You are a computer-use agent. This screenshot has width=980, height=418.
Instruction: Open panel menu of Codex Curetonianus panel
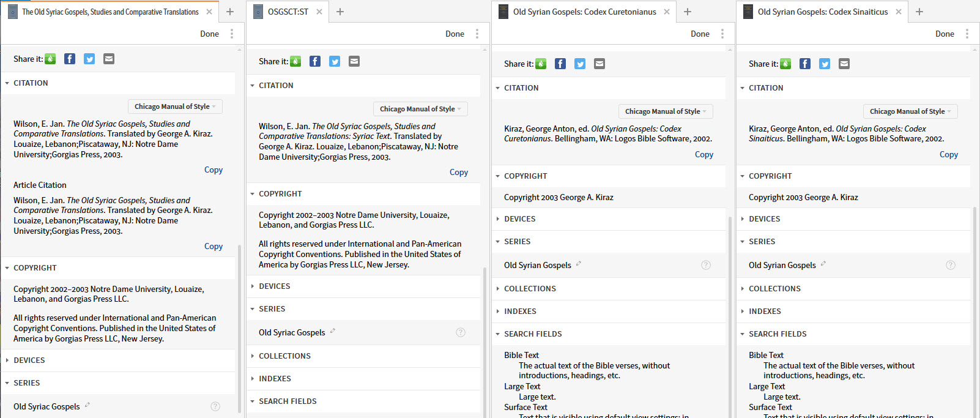(x=722, y=34)
